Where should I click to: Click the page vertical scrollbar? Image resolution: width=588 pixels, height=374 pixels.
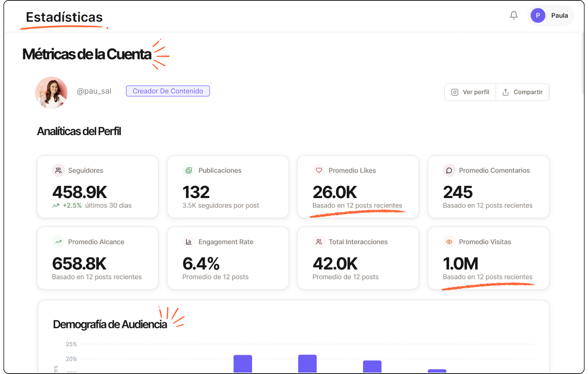582,62
